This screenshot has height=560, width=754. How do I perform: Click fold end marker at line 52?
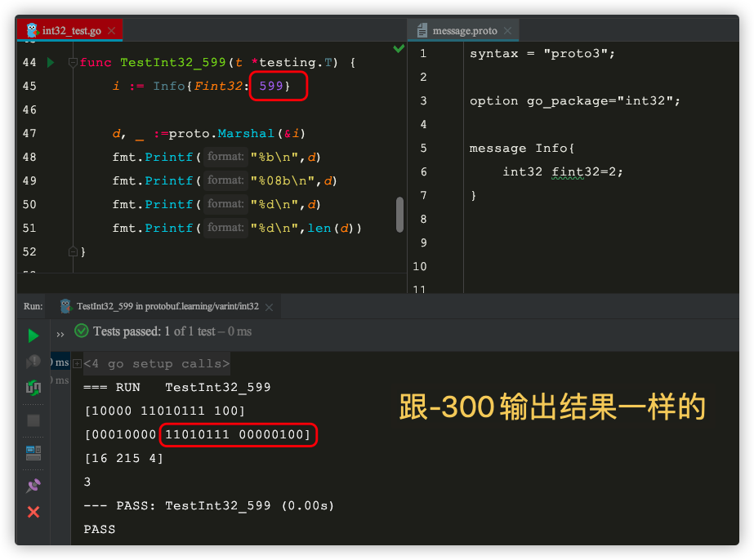click(73, 251)
